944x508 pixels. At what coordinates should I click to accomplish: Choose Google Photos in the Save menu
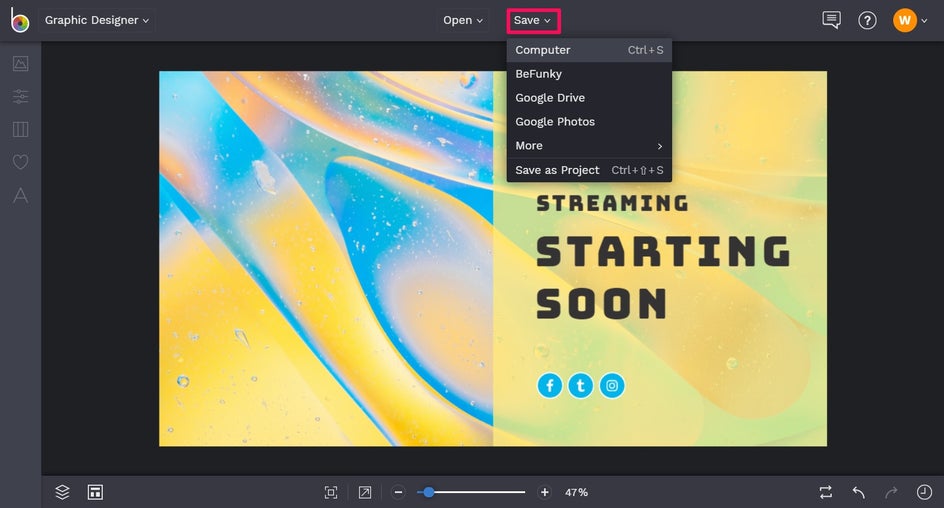[589, 122]
